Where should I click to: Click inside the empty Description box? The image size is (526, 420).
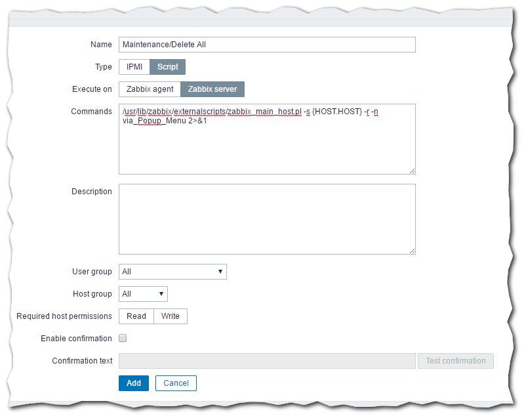click(x=267, y=219)
